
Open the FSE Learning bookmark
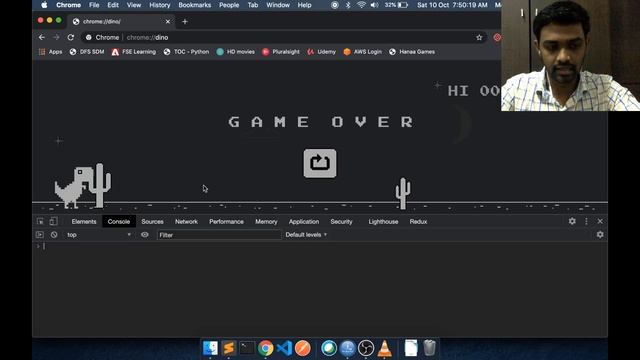tap(134, 52)
